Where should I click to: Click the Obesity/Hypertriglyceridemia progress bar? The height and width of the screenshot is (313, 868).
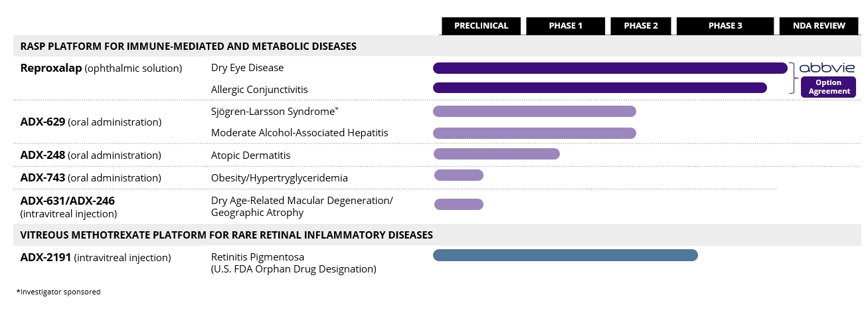pos(458,175)
